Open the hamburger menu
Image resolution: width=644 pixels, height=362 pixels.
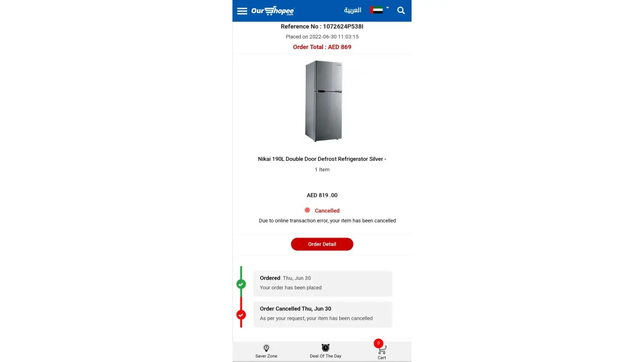[242, 11]
